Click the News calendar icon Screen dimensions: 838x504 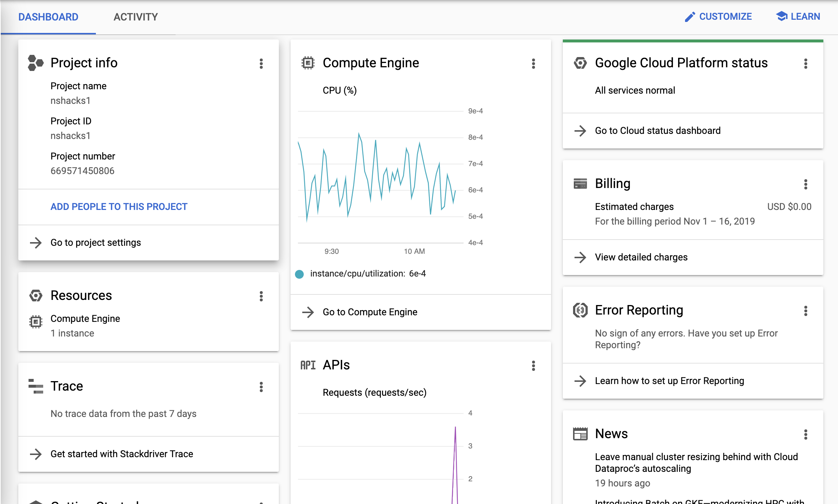click(580, 434)
